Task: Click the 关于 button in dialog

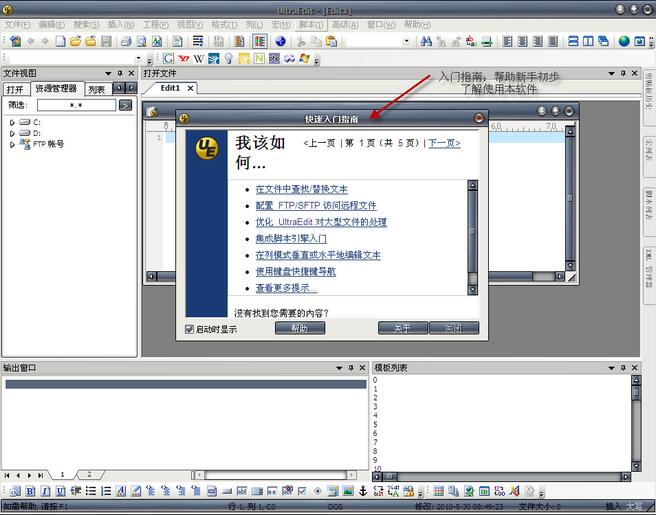Action: pos(403,328)
